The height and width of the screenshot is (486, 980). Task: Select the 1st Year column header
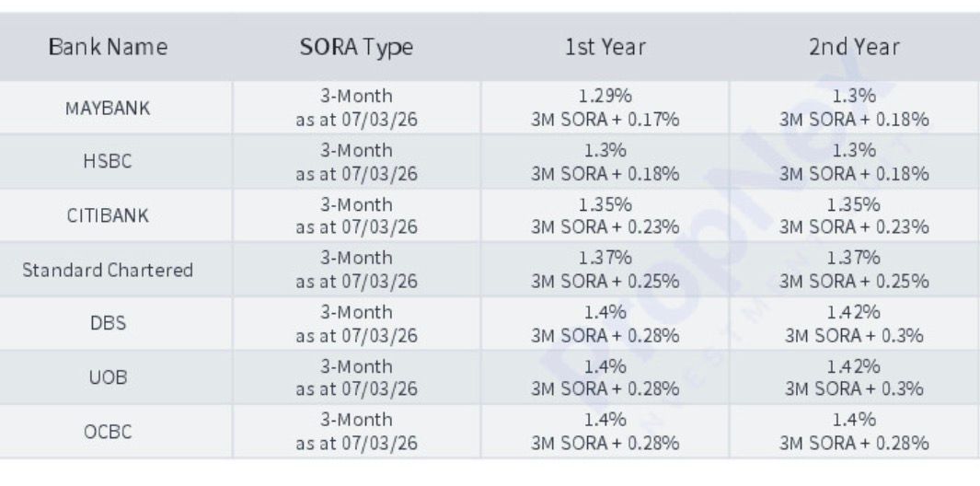pyautogui.click(x=605, y=47)
